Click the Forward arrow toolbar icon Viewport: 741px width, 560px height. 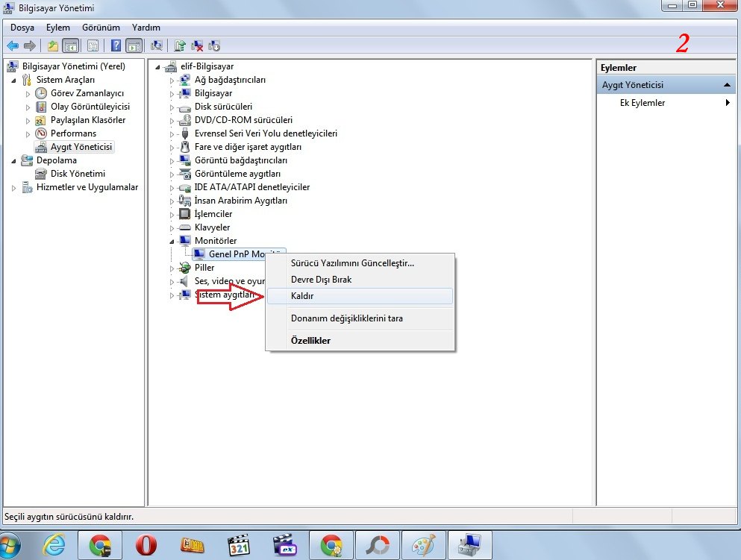[x=29, y=45]
